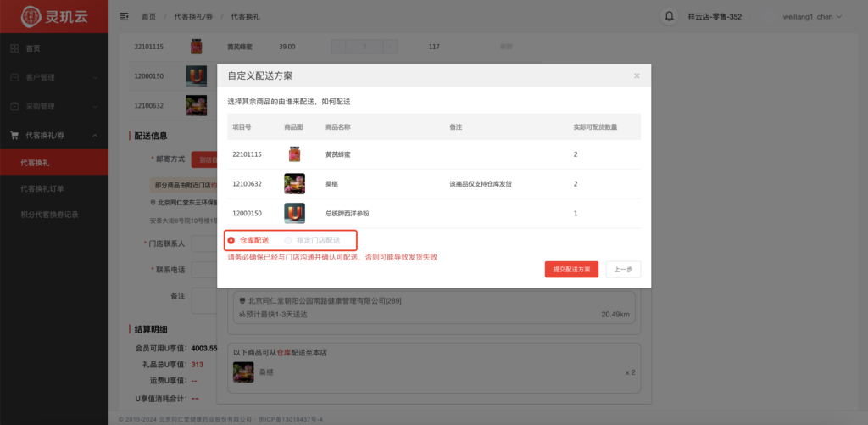Click 总统牌西洋参粉 name in dialog
868x425 pixels.
(347, 213)
